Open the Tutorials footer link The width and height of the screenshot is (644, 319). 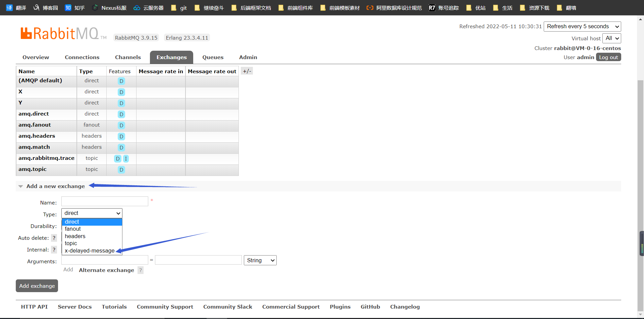[x=114, y=307]
